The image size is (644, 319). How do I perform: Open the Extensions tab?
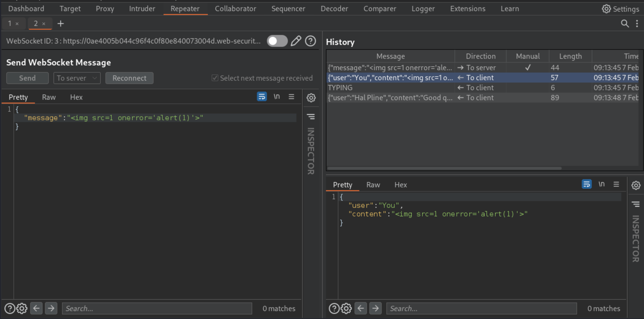tap(468, 9)
